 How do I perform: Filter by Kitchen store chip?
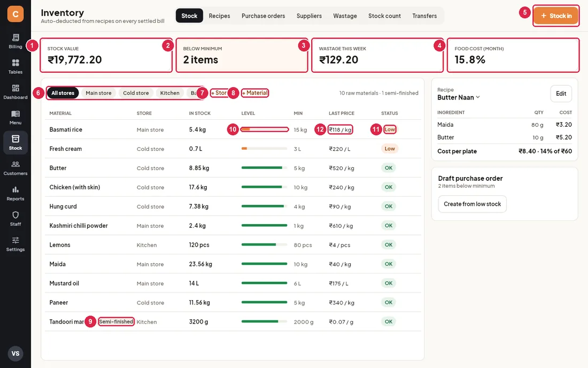click(x=170, y=93)
